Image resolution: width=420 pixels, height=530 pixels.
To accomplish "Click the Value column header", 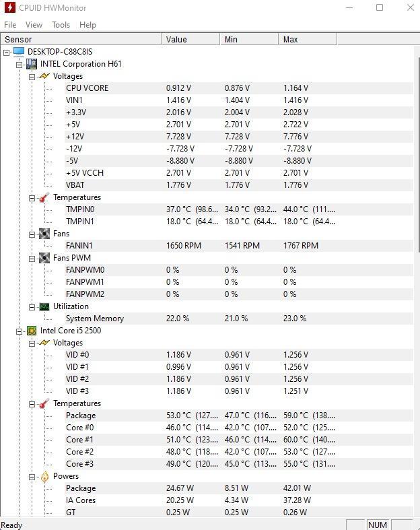I will pyautogui.click(x=191, y=40).
